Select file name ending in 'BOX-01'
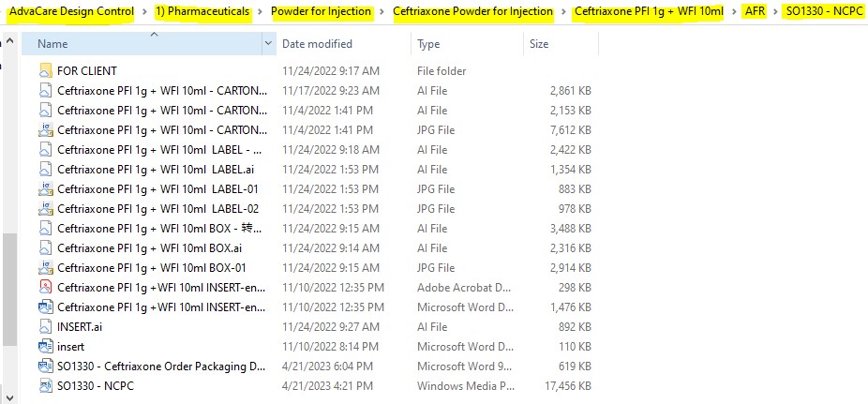 (x=152, y=268)
